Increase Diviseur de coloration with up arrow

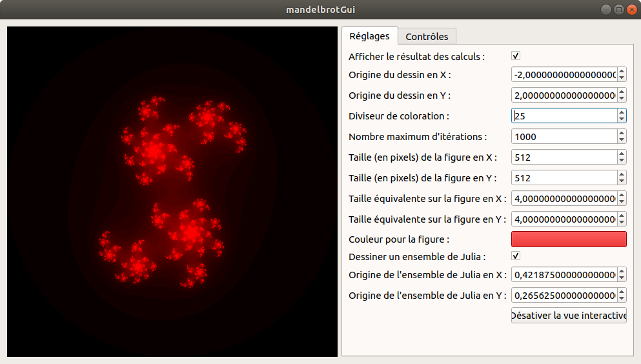pyautogui.click(x=622, y=112)
